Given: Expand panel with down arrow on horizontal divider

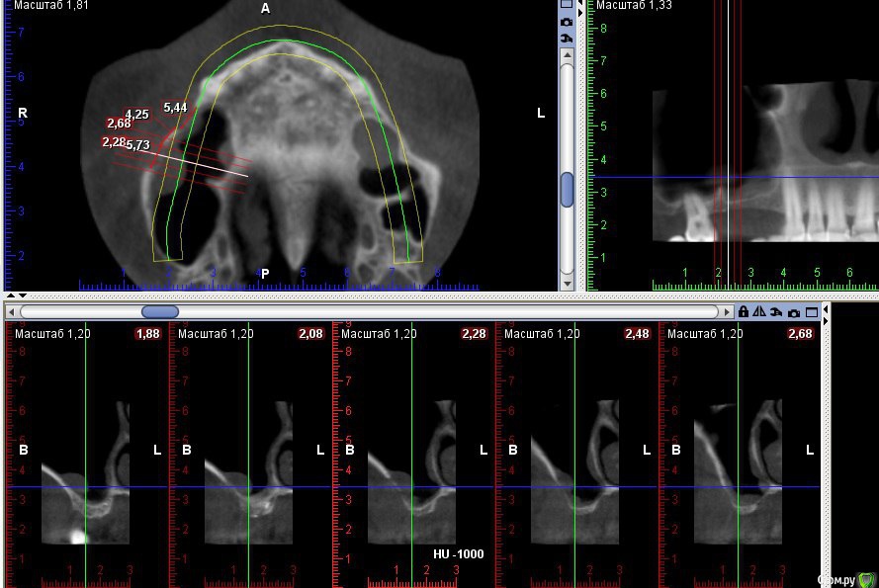Looking at the screenshot, I should [x=22, y=294].
